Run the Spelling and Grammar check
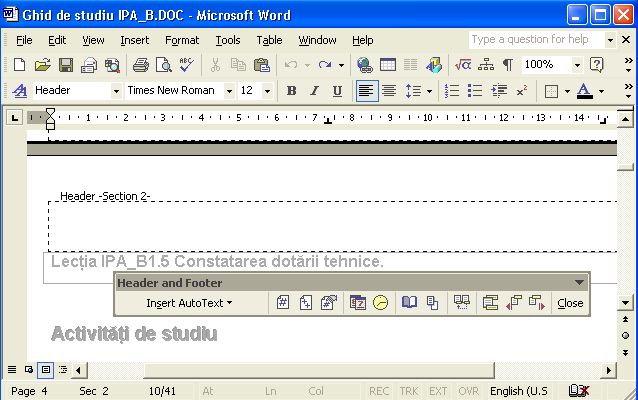Screen dimensions: 638x400 coord(186,65)
